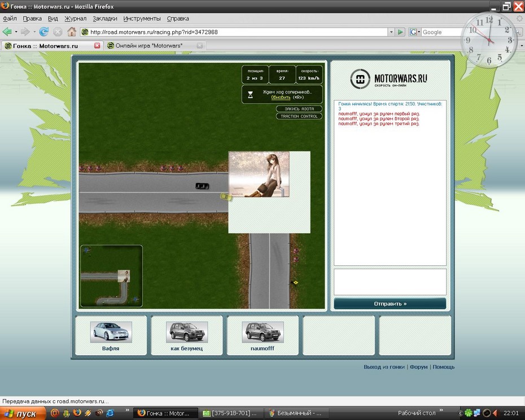Focus the Google search box
The width and height of the screenshot is (525, 420).
point(441,32)
